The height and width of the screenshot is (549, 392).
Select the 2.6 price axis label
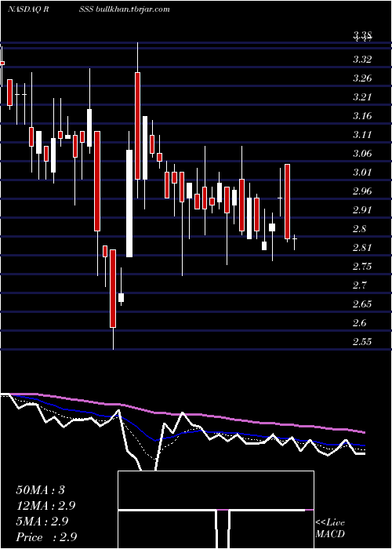pyautogui.click(x=360, y=323)
